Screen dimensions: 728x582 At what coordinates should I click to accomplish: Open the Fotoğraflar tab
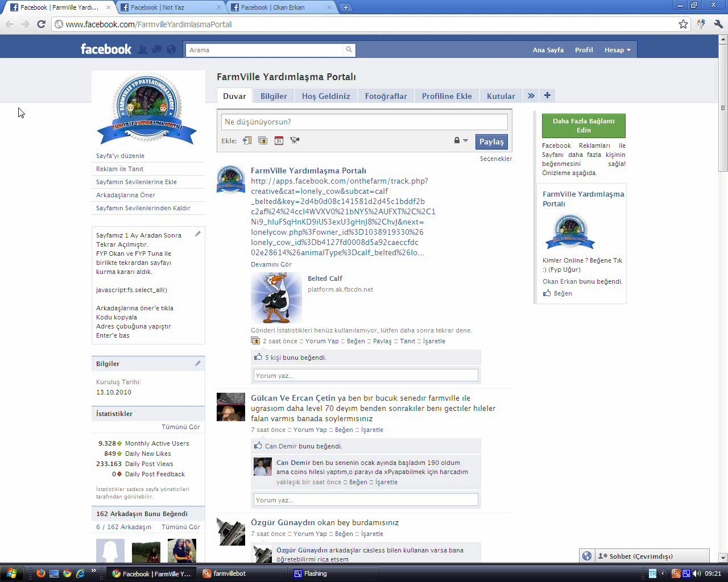[x=386, y=96]
